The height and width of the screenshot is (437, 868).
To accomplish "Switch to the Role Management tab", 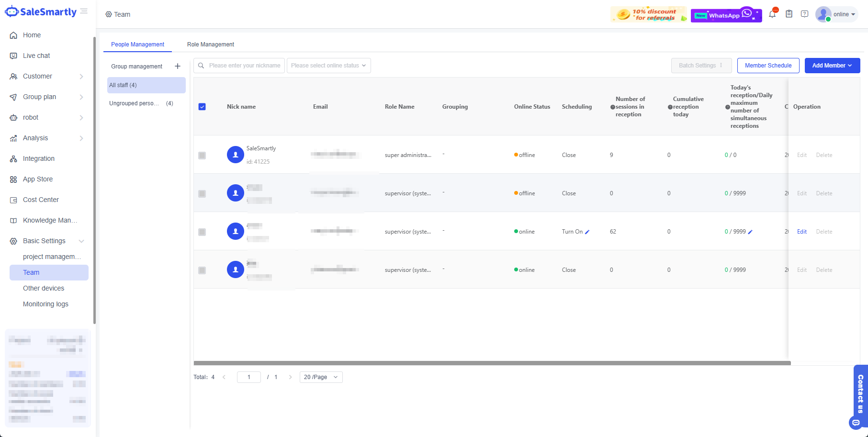I will [211, 45].
